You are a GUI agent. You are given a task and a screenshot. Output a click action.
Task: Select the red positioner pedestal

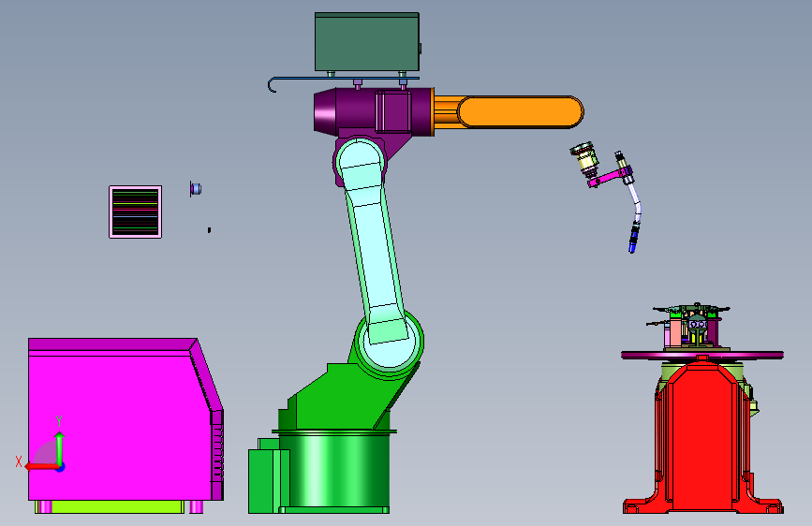point(702,440)
